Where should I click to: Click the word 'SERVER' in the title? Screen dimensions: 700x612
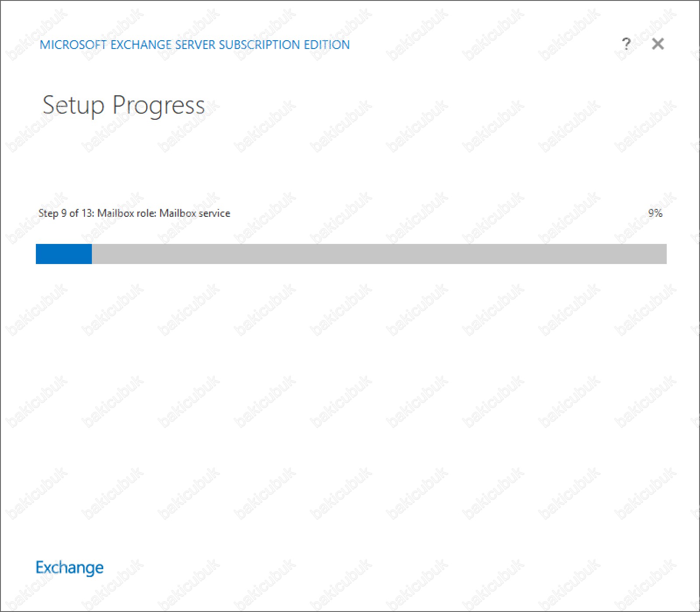tap(195, 45)
